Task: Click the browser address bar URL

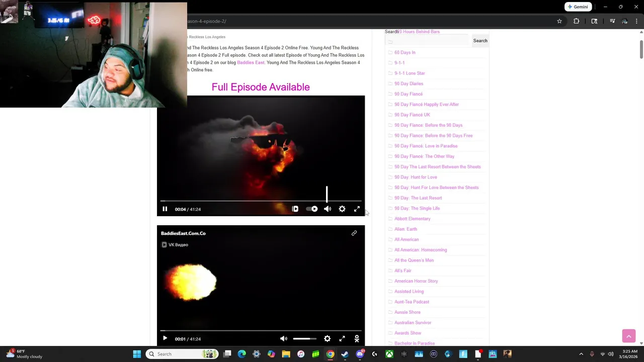Action: point(207,21)
